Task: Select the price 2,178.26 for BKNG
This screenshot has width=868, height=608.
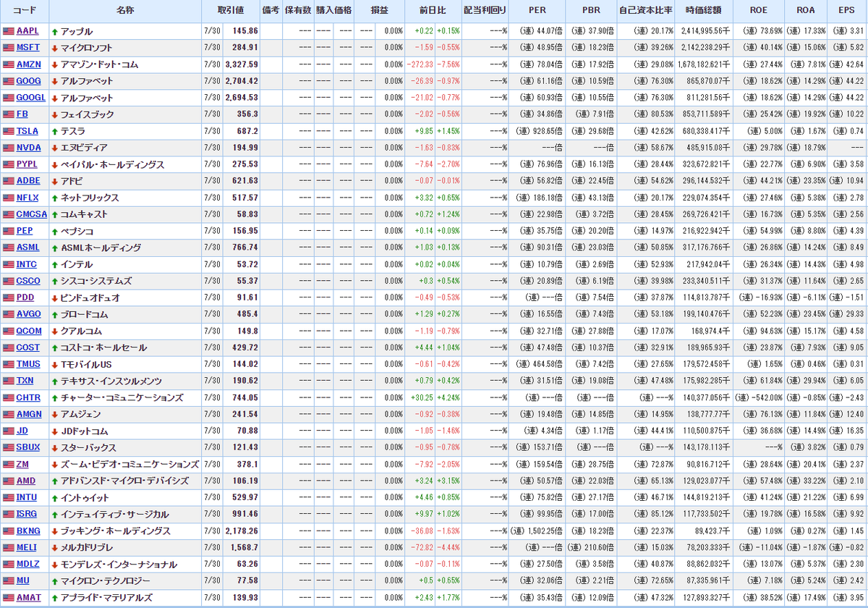Action: (x=241, y=531)
